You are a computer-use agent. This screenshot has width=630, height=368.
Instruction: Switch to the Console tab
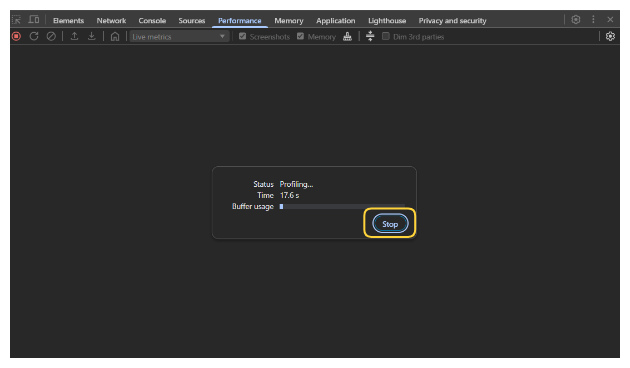[152, 20]
